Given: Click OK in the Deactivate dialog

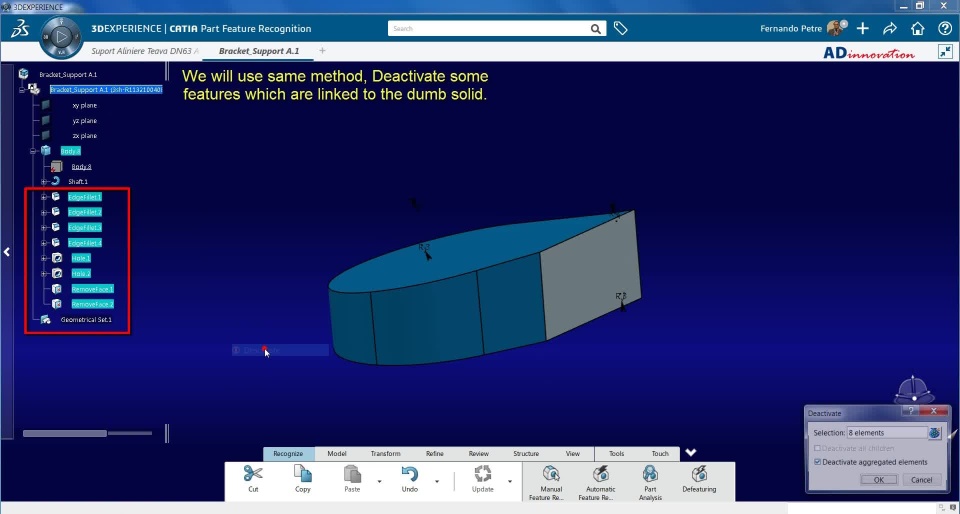Looking at the screenshot, I should (x=879, y=480).
